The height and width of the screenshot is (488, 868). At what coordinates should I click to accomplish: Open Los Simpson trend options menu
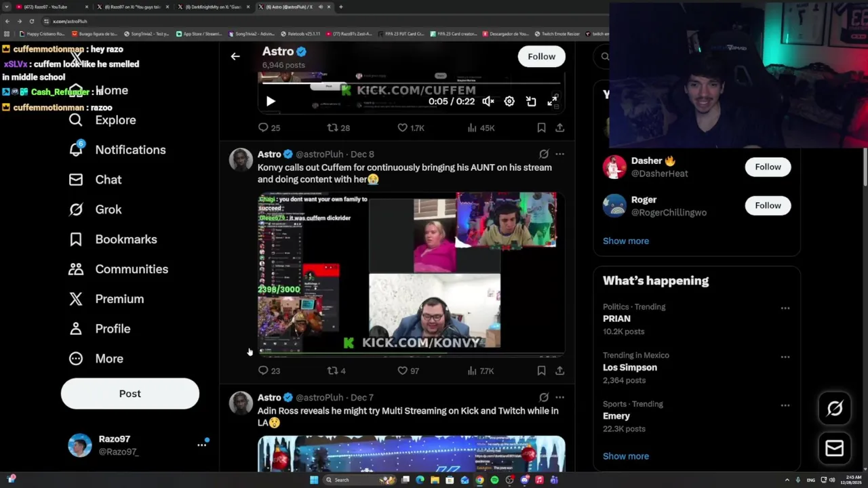pos(785,357)
